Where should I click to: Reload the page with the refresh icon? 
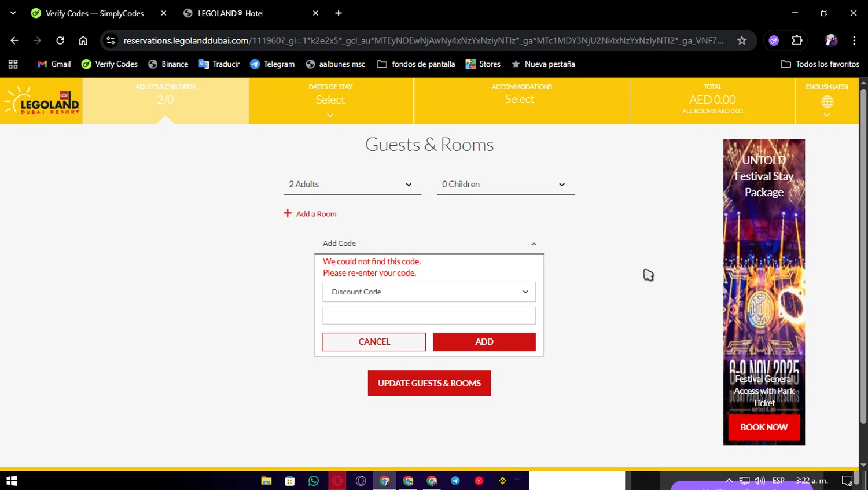click(x=60, y=40)
